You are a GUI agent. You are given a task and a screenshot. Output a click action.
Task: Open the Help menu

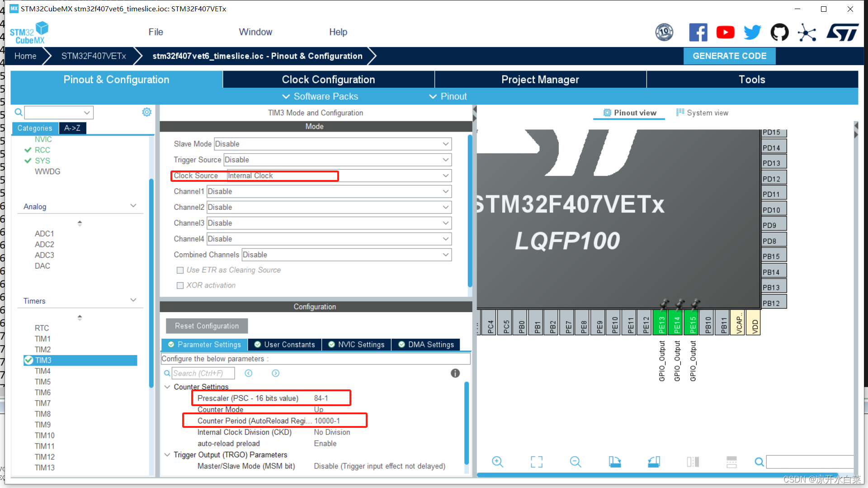pyautogui.click(x=338, y=32)
